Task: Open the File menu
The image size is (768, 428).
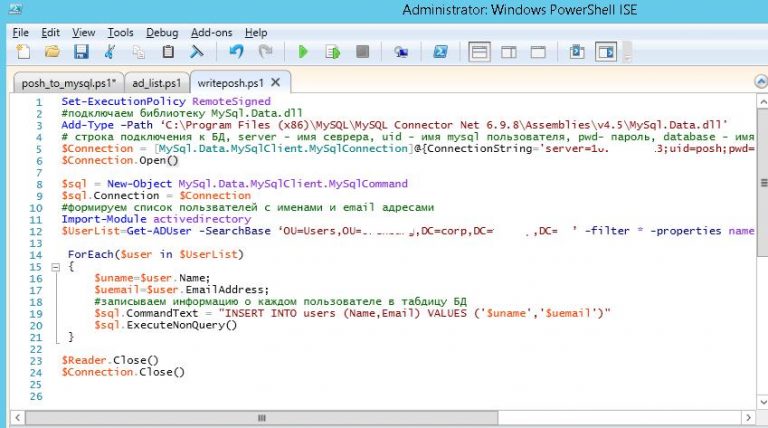Action: click(x=21, y=33)
